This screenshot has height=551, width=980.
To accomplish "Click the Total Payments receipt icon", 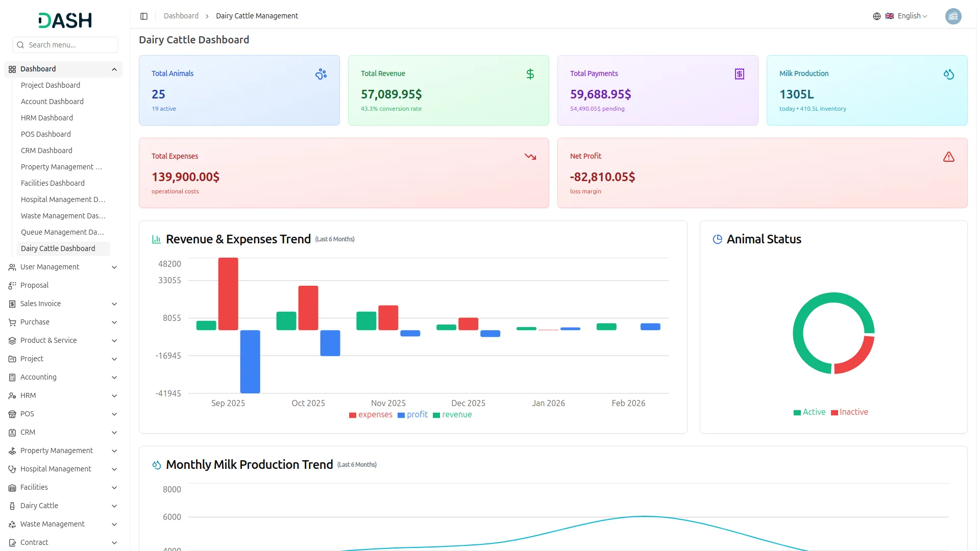I will point(740,74).
